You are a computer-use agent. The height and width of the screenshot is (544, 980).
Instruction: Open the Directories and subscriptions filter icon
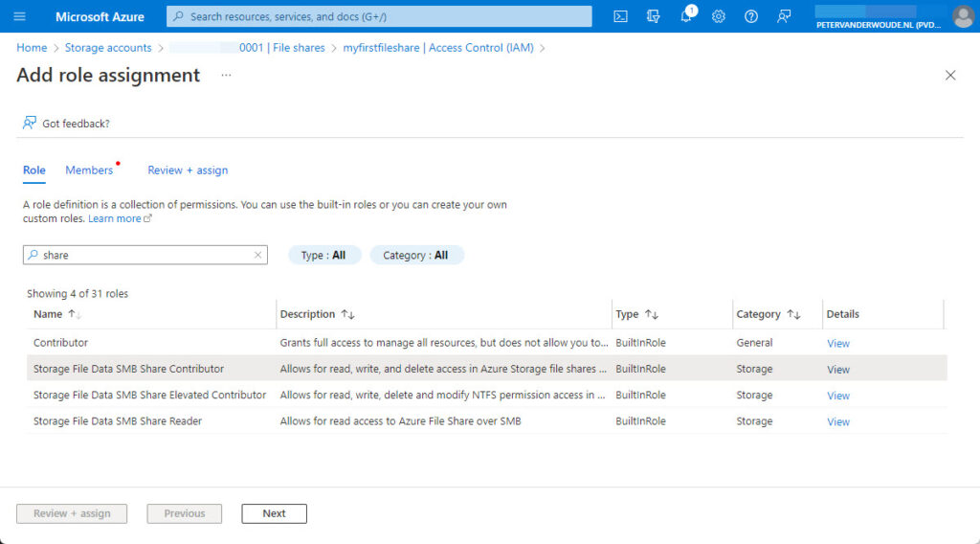coord(654,16)
